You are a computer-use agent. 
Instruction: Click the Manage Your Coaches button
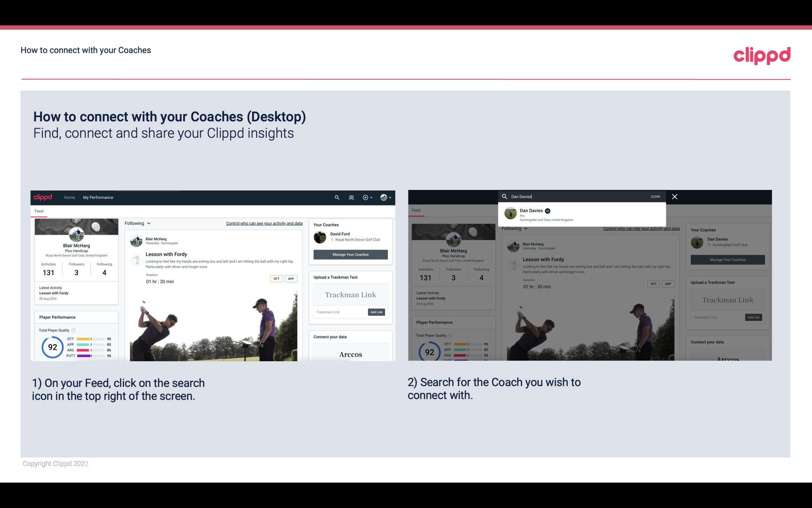350,254
